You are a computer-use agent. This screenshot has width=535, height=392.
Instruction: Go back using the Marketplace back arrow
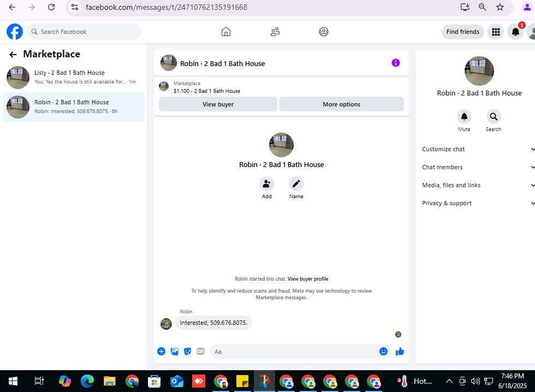pos(13,54)
